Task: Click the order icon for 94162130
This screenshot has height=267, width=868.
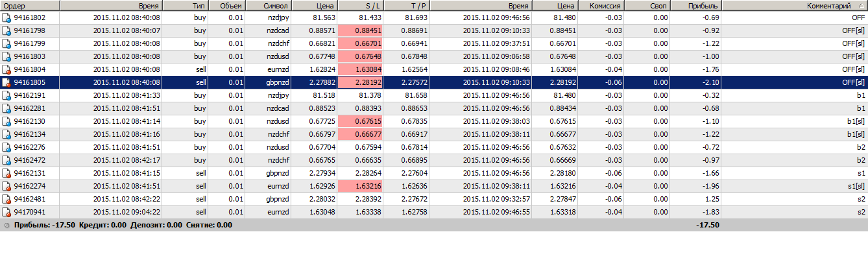Action: pyautogui.click(x=6, y=121)
